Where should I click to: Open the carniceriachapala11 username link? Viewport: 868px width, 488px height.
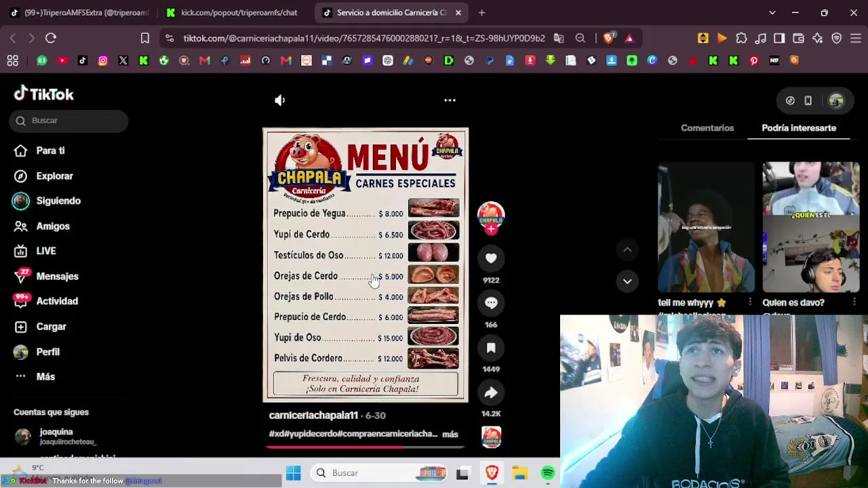[x=313, y=415]
